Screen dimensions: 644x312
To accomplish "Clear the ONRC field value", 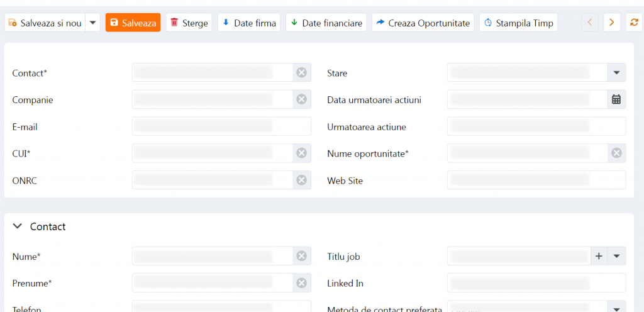I will click(x=301, y=180).
